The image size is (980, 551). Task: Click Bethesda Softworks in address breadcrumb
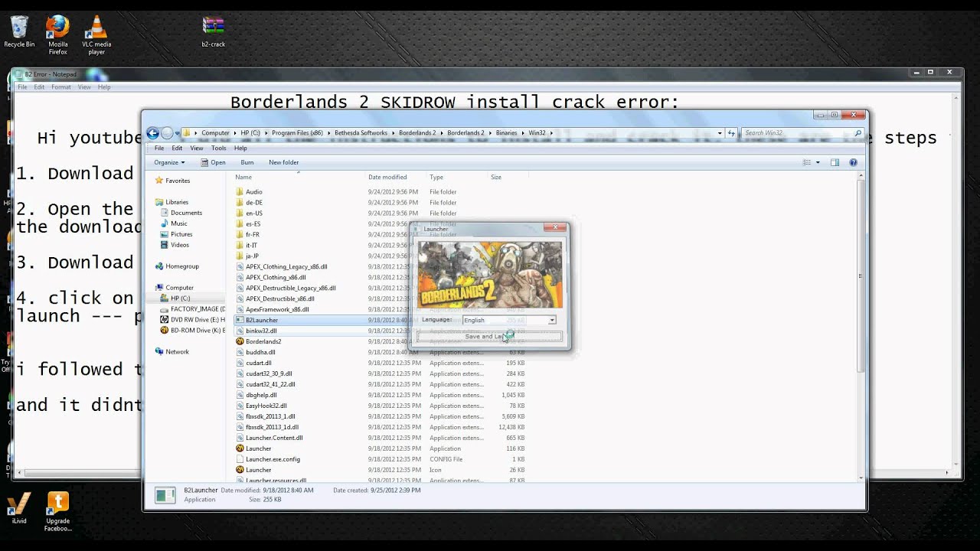(361, 133)
